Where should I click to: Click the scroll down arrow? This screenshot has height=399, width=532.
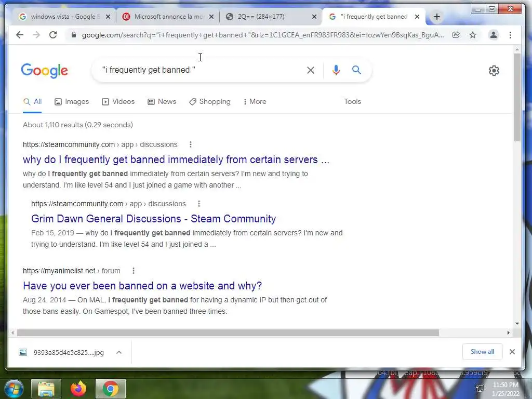tap(517, 324)
